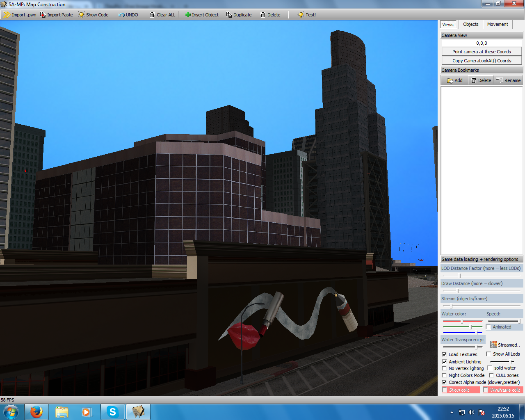
Task: Click the Copy CameraLookAt() Coords button
Action: point(482,61)
